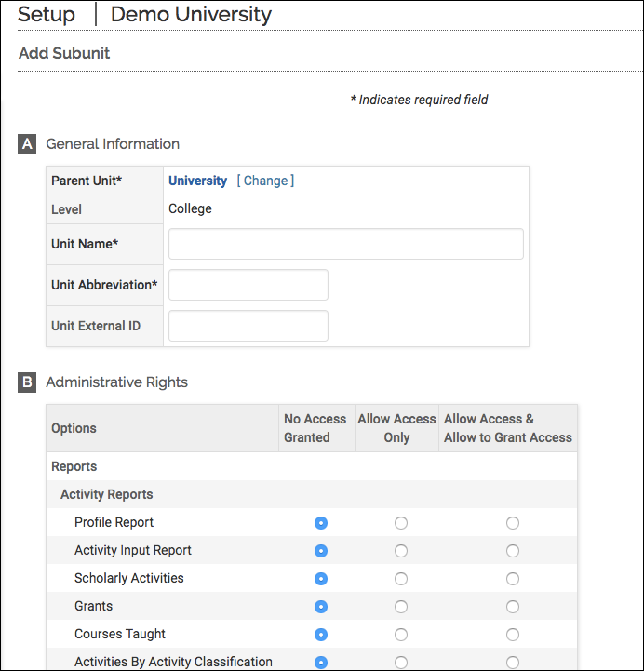Select No Access Granted for Profile Report
This screenshot has height=671, width=644.
point(321,523)
